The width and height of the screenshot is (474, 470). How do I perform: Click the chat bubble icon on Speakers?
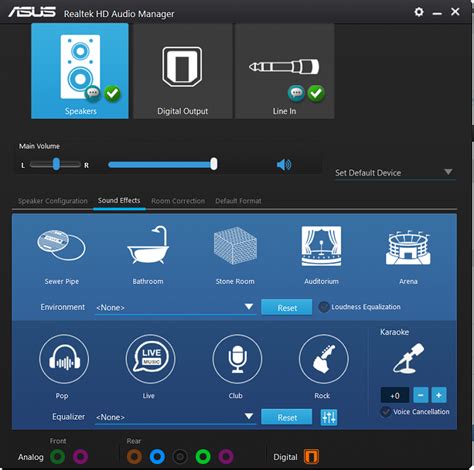[93, 93]
